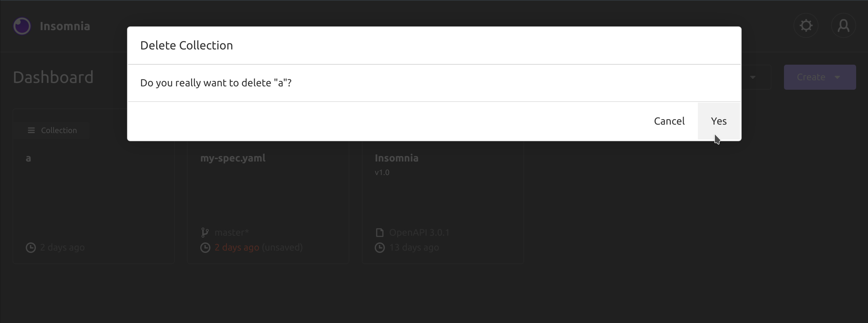Image resolution: width=868 pixels, height=323 pixels.
Task: Click the Insomnia eye logo
Action: tap(22, 26)
